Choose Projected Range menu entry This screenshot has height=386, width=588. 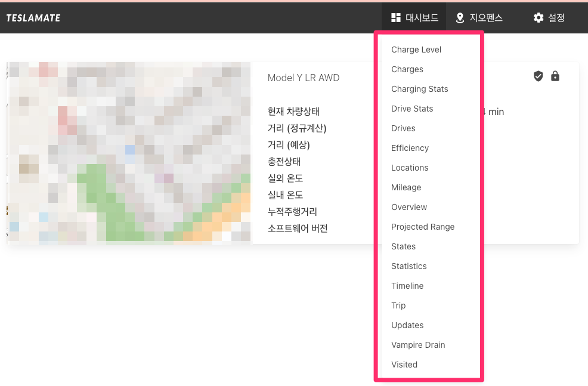[x=423, y=227]
